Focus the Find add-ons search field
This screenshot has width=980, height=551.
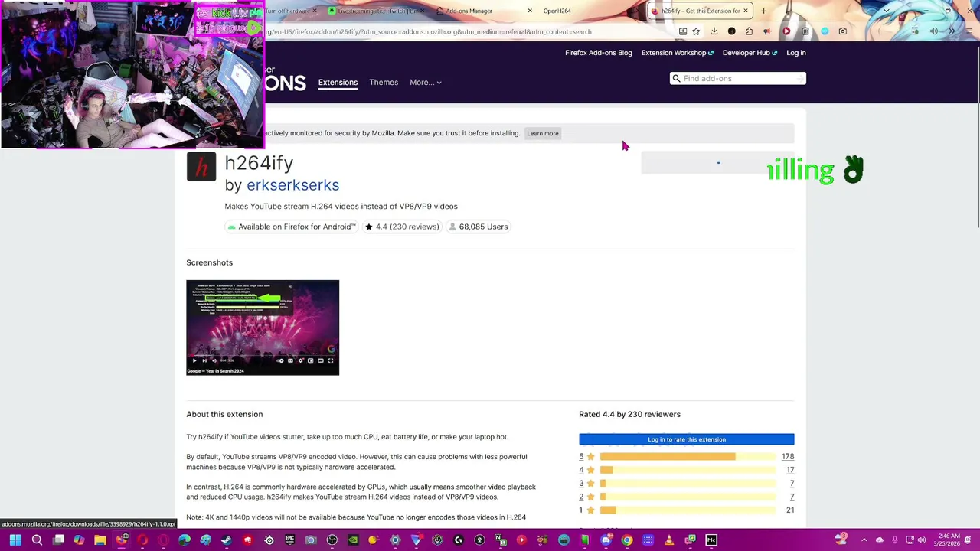738,78
